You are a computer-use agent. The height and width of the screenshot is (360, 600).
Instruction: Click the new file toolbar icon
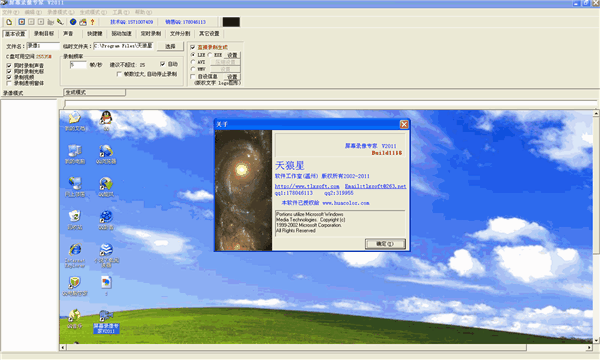pyautogui.click(x=9, y=22)
